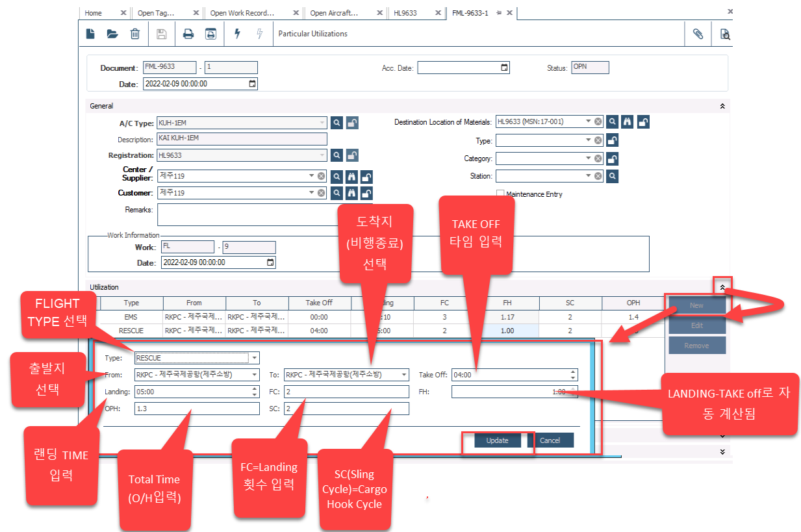The image size is (801, 532).
Task: Click the Cancel button
Action: tap(550, 440)
